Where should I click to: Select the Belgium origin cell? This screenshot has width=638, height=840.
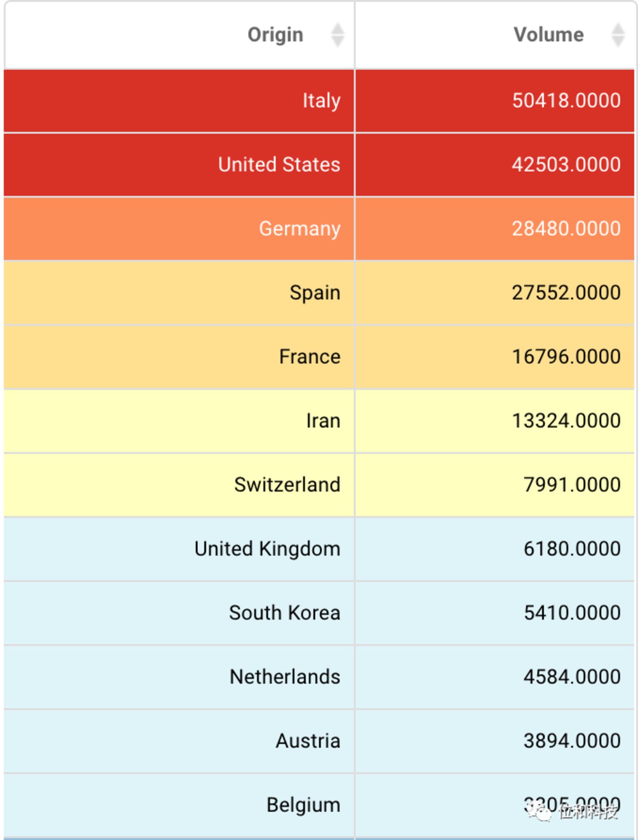(303, 805)
